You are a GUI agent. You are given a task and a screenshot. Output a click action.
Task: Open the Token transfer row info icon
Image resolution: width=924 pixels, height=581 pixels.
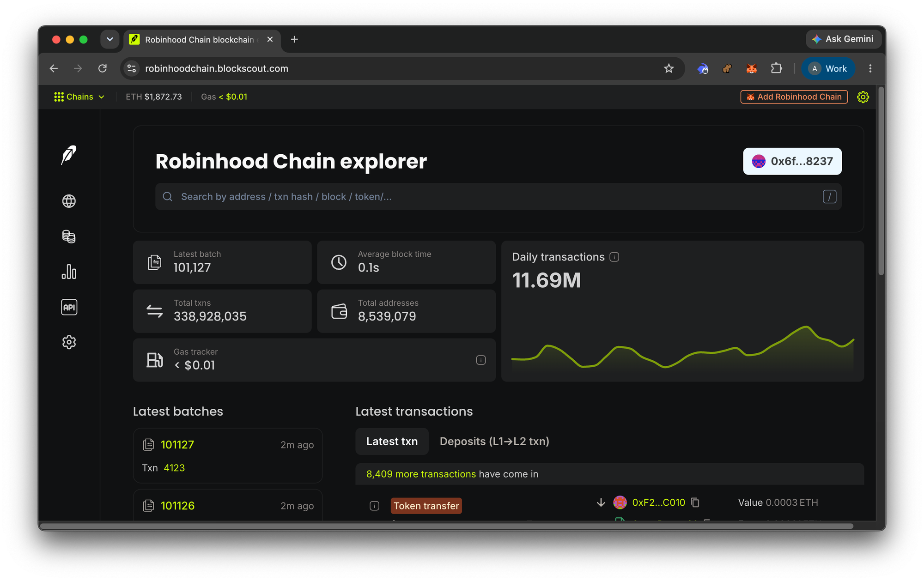[374, 506]
